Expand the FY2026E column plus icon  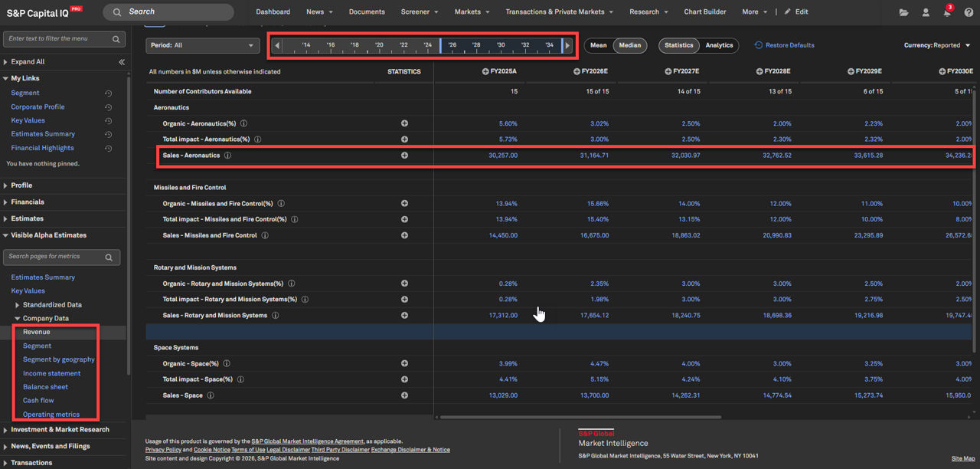click(577, 71)
